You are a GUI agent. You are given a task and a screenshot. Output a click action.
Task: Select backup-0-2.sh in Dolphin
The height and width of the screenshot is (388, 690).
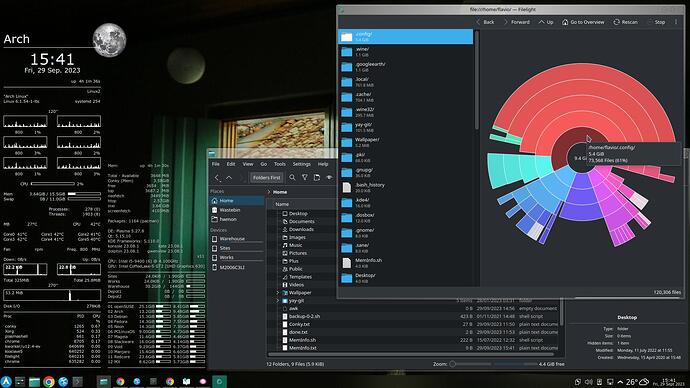(x=301, y=316)
